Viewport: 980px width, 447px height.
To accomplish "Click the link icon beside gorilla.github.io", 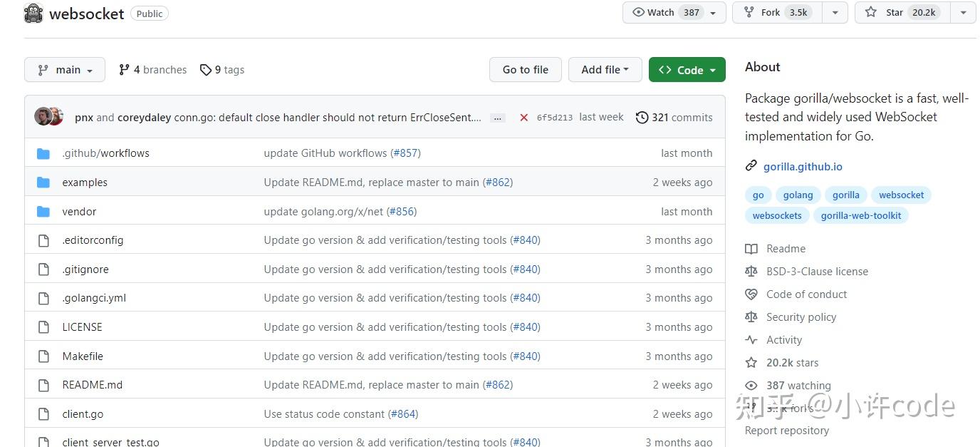I will pos(751,166).
